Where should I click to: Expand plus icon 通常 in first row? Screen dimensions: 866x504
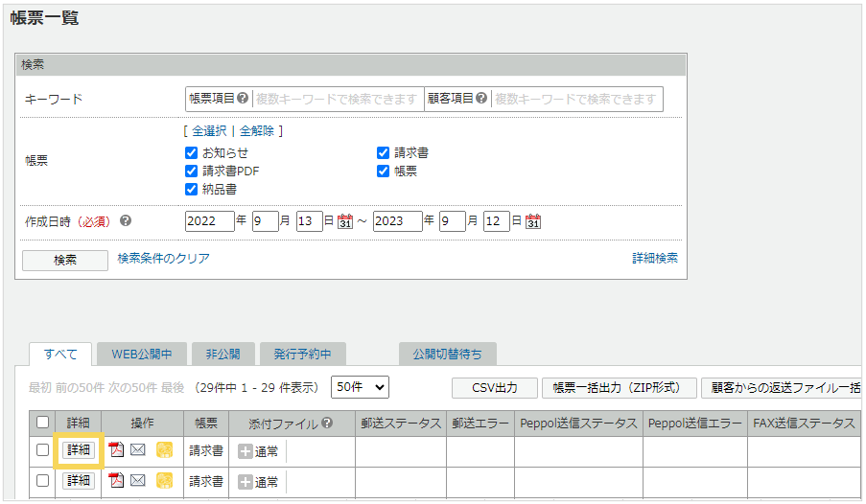click(245, 451)
